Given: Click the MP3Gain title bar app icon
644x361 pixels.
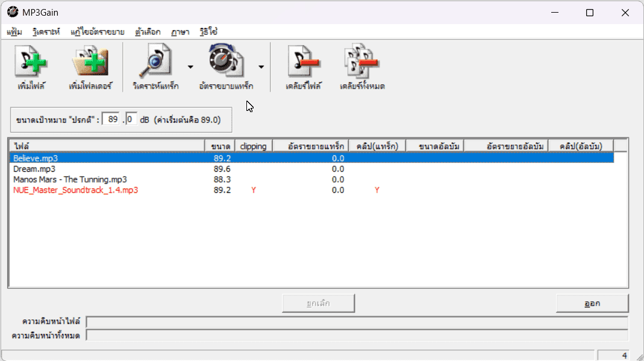Looking at the screenshot, I should pyautogui.click(x=13, y=12).
